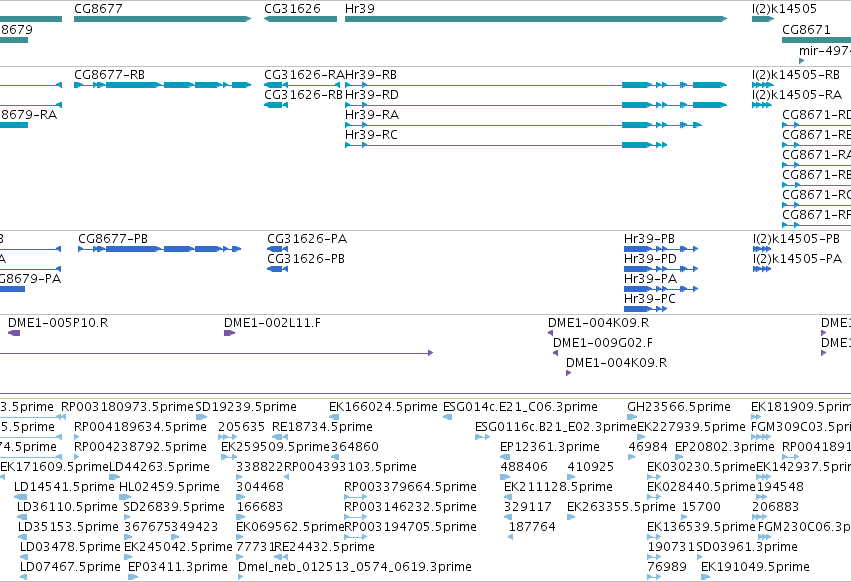Open the Hr39-RB transcript

(371, 75)
